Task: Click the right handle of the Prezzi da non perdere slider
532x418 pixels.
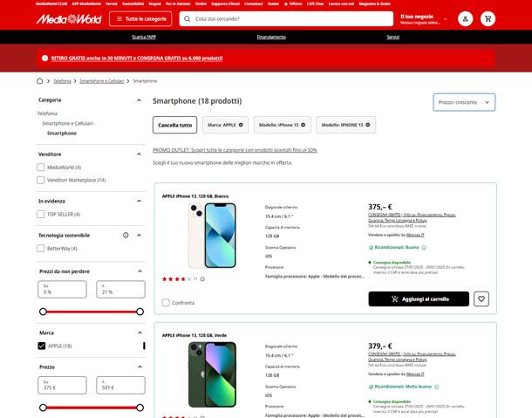Action: pos(140,312)
